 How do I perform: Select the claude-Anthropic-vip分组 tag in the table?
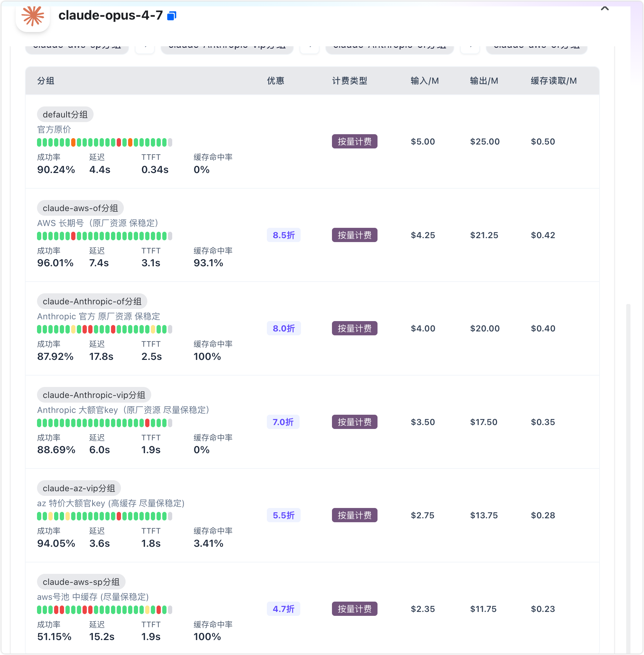pos(94,395)
